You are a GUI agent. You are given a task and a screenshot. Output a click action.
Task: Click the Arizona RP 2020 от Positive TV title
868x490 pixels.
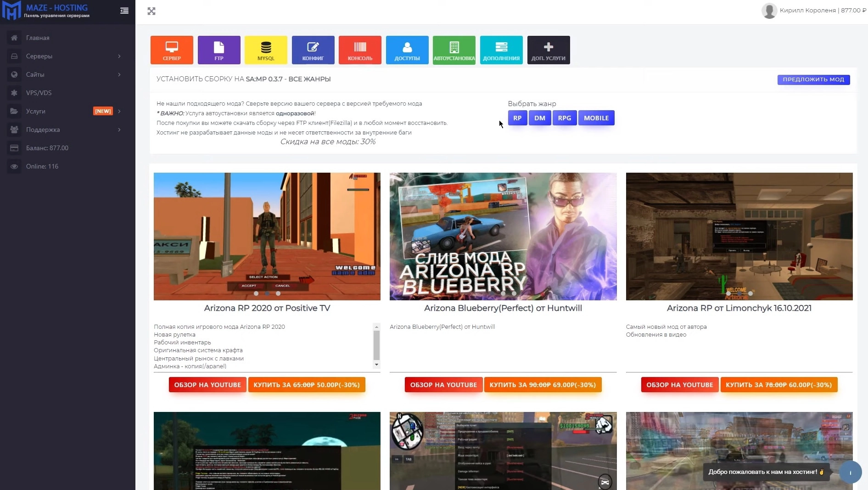pos(267,308)
